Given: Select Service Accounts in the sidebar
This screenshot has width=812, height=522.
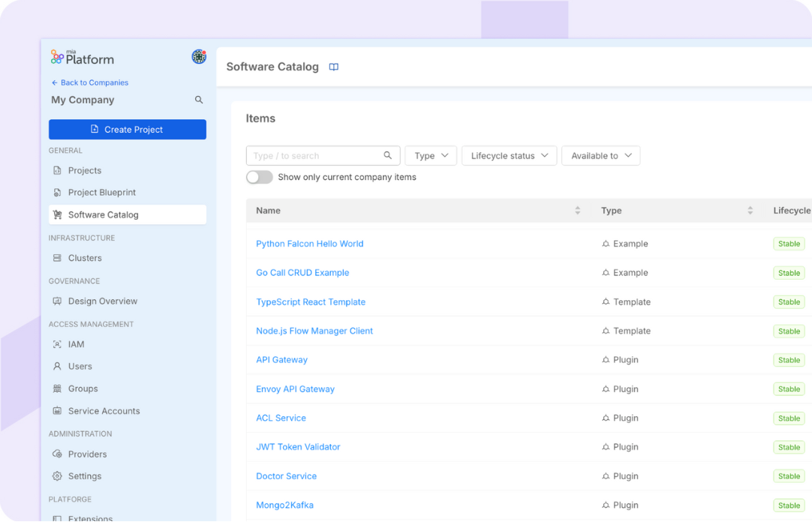Looking at the screenshot, I should 105,411.
